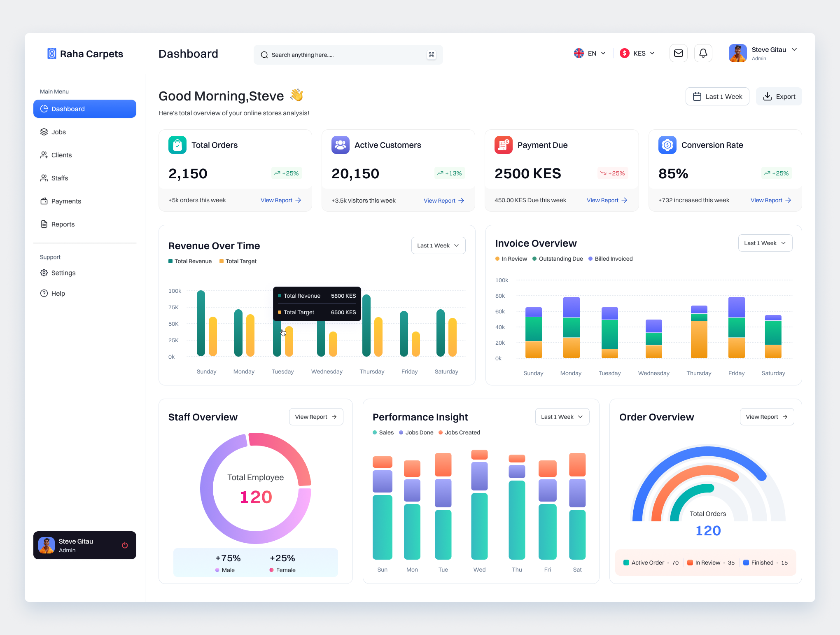Open Last 1 Week dropdown in Invoice Overview
Viewport: 840px width, 635px height.
pyautogui.click(x=765, y=243)
